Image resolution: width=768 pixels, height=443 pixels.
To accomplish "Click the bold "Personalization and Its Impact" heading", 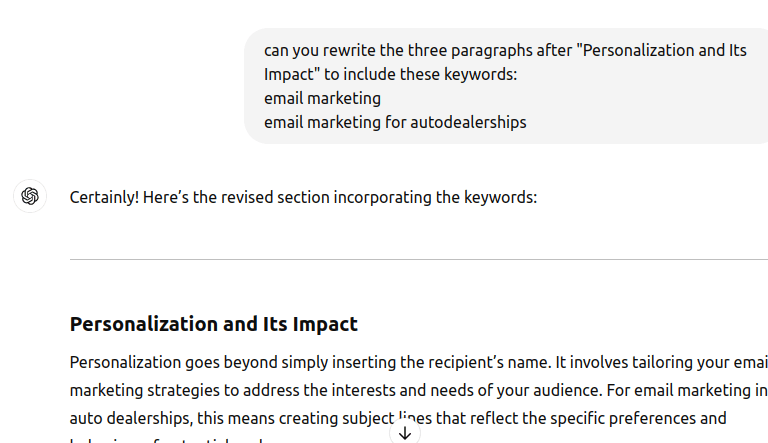I will tap(213, 324).
